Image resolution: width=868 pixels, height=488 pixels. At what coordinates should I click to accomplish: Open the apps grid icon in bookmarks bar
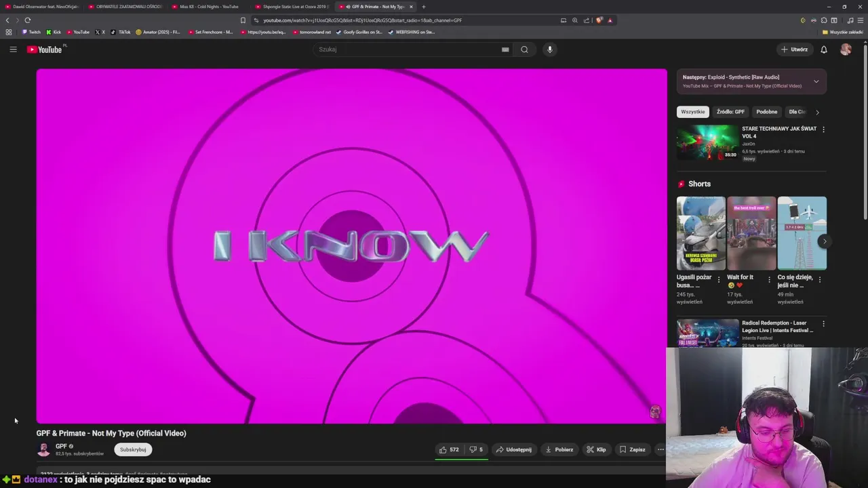(8, 32)
